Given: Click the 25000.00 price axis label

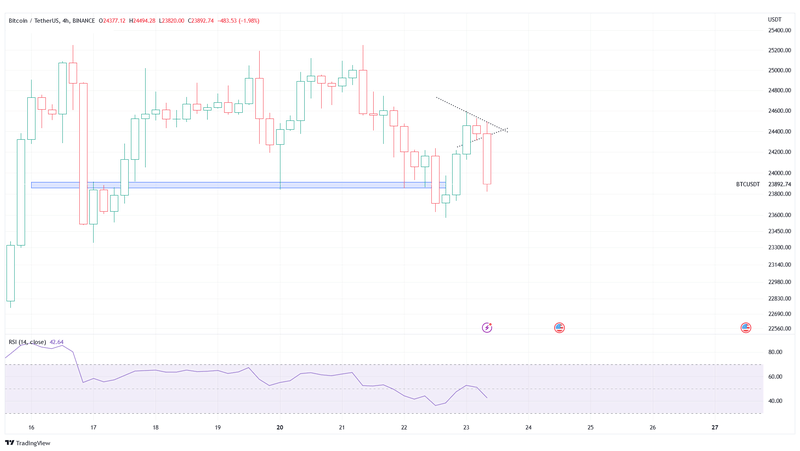Looking at the screenshot, I should (x=780, y=70).
